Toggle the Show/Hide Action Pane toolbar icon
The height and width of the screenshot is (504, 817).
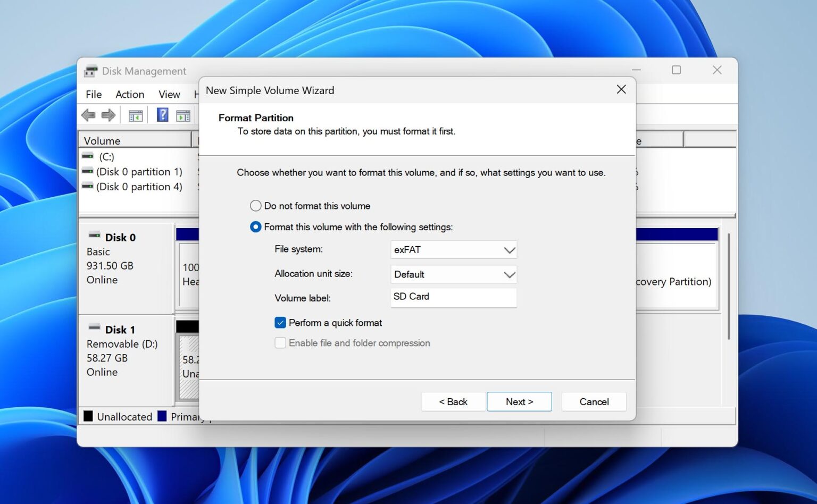[x=183, y=115]
